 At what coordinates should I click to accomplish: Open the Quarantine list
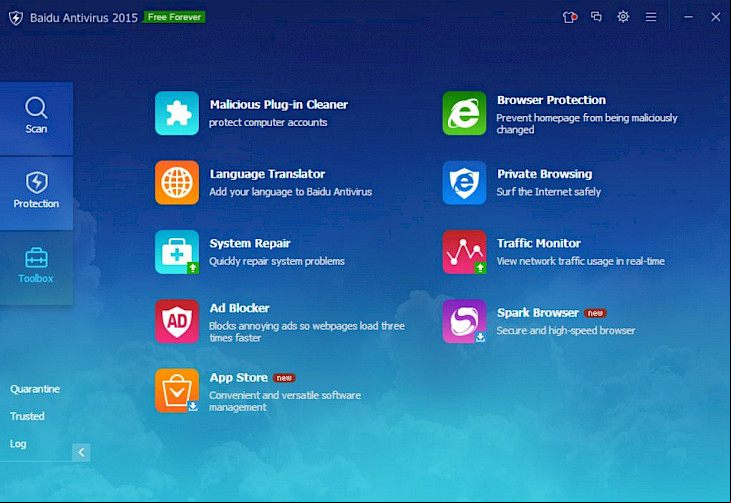coord(35,389)
